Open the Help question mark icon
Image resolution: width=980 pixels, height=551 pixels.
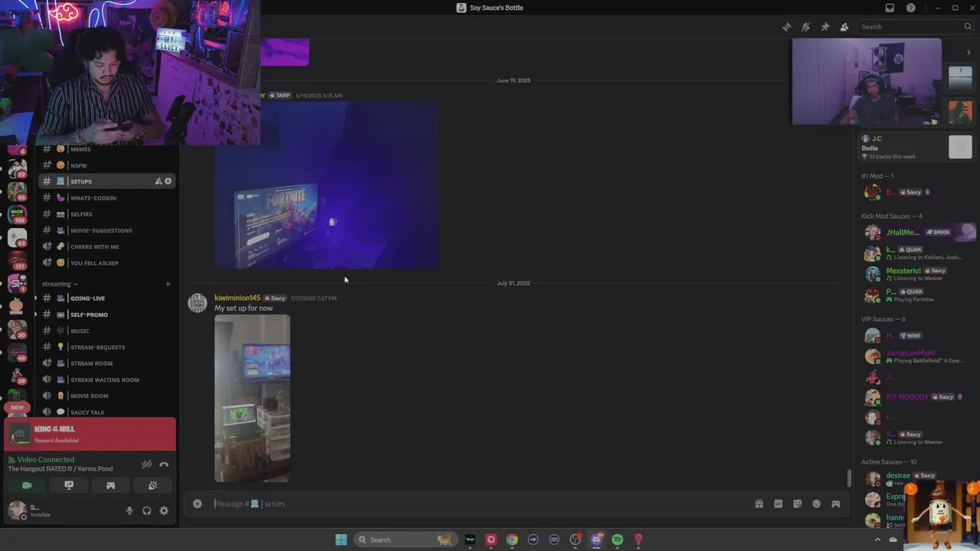910,8
